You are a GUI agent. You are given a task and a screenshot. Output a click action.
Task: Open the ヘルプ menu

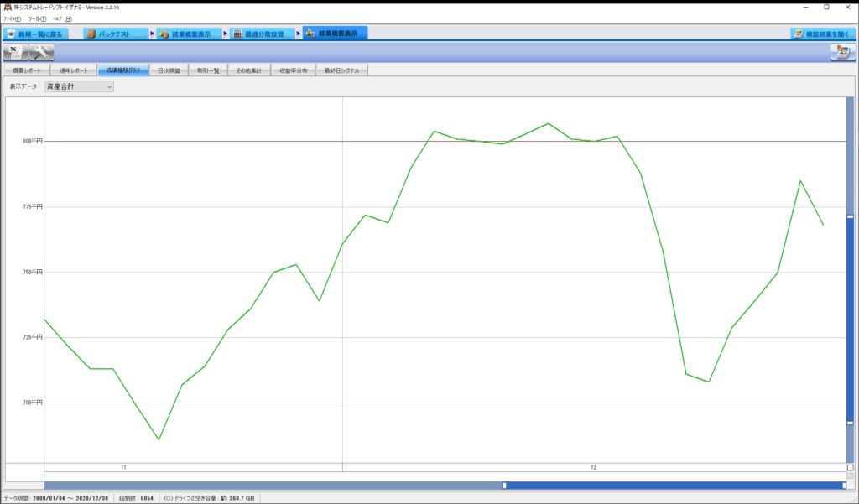click(x=62, y=18)
